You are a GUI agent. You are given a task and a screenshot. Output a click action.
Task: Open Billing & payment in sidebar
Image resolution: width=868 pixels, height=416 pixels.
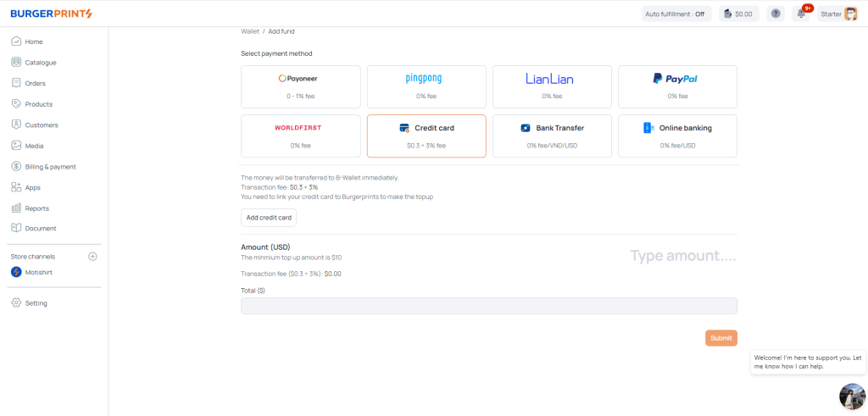50,167
